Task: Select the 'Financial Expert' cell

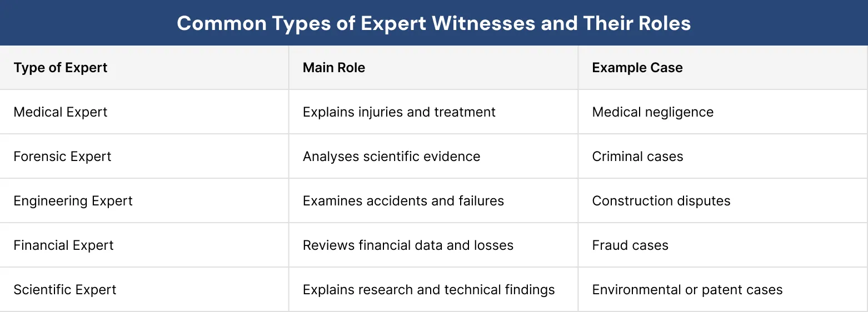Action: [63, 245]
